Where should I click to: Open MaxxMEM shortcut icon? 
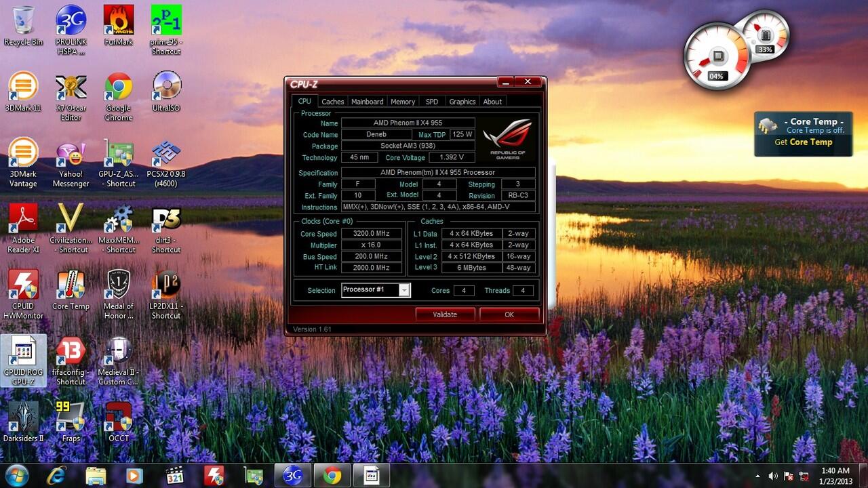click(x=118, y=228)
